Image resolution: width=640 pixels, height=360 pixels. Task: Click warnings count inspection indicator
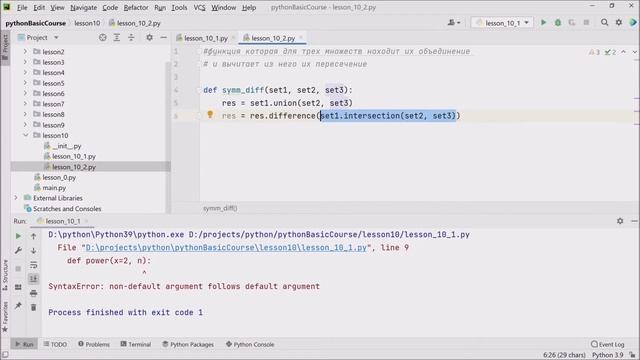[x=595, y=52]
